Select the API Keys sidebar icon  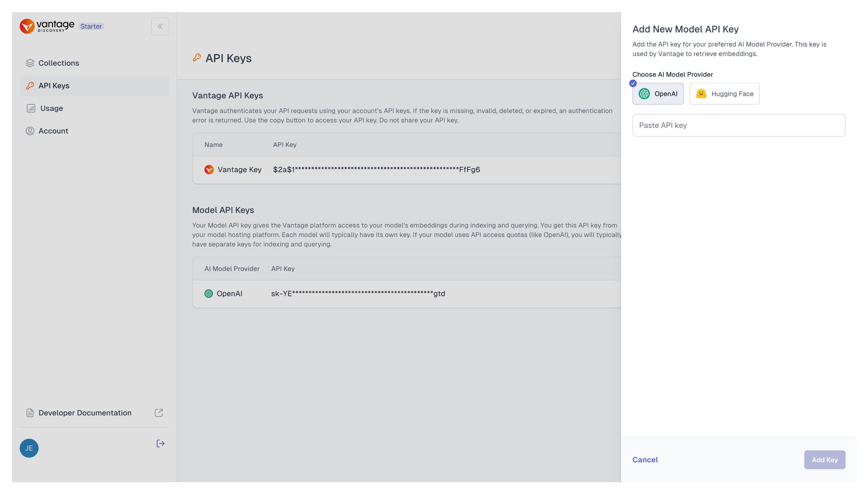29,85
